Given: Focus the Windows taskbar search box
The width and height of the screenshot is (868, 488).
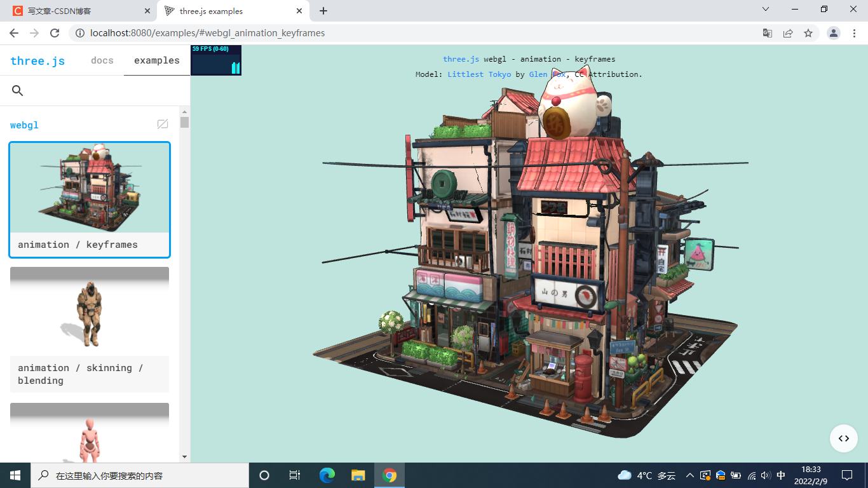Looking at the screenshot, I should point(140,475).
